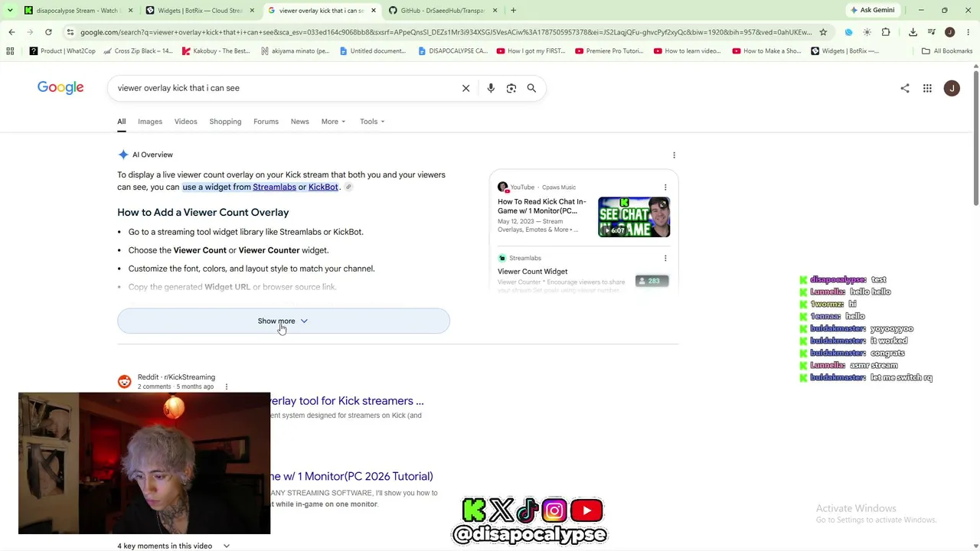Viewport: 980px width, 551px height.
Task: Go to the Google logo homepage
Action: 60,88
